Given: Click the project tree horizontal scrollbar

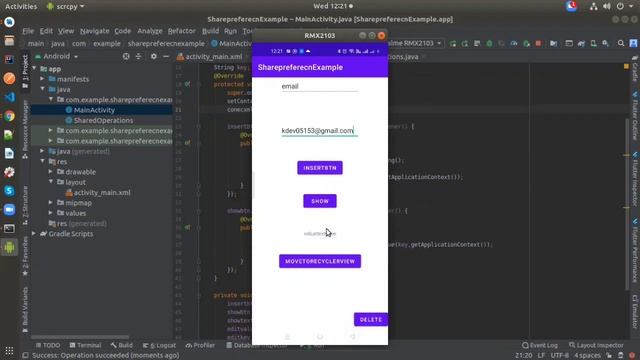Looking at the screenshot, I should 80,337.
